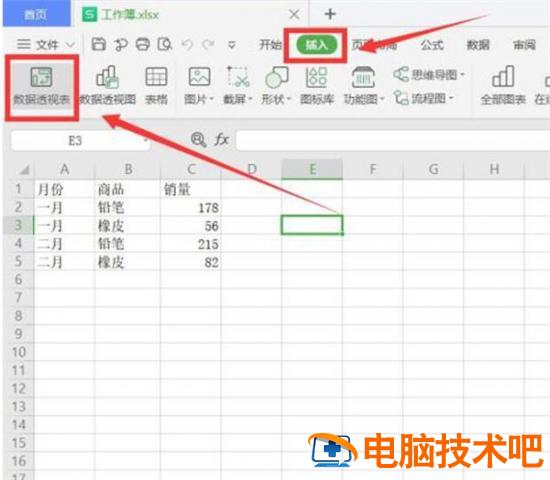Select row 6 header

point(19,280)
